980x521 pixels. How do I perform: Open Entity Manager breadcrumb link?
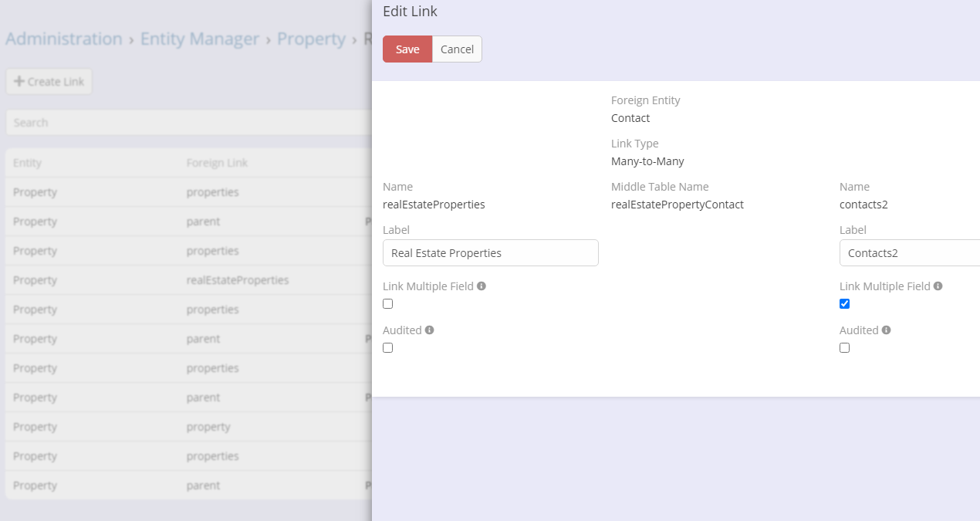click(200, 39)
